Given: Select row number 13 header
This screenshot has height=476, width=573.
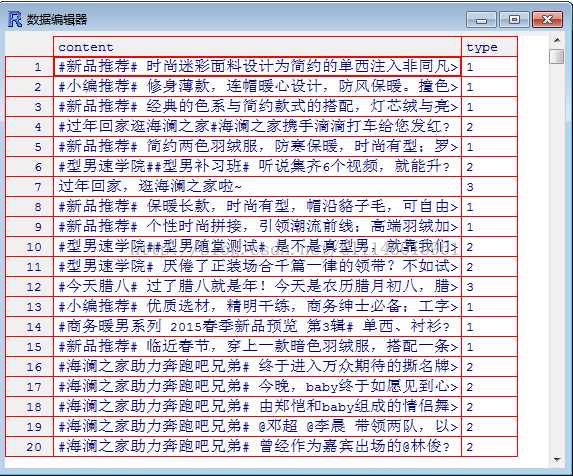Looking at the screenshot, I should (x=30, y=307).
